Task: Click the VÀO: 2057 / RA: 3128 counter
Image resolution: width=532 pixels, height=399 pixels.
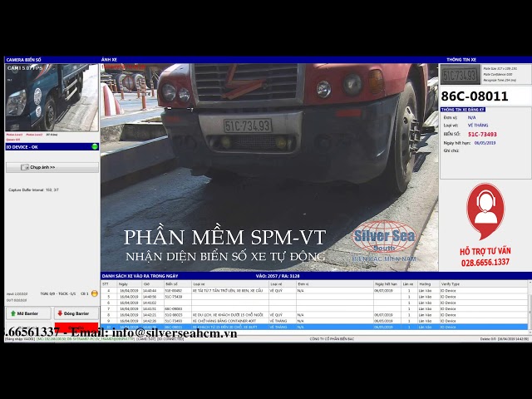Action: pos(278,276)
